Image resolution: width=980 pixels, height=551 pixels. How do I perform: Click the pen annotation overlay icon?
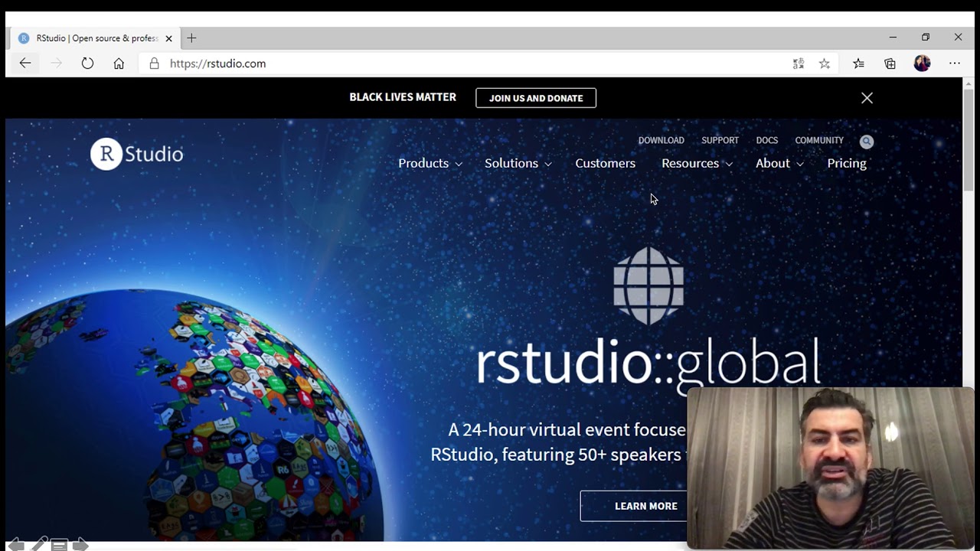[x=38, y=544]
